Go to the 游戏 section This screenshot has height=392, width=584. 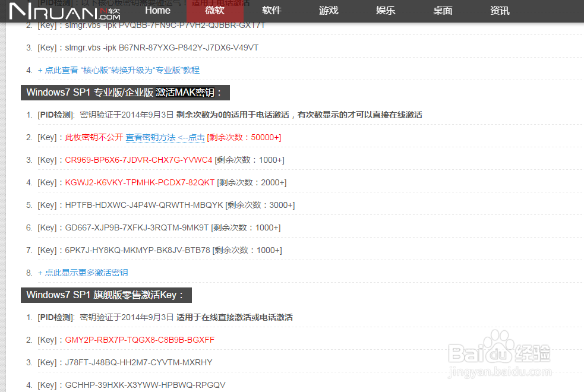click(329, 11)
